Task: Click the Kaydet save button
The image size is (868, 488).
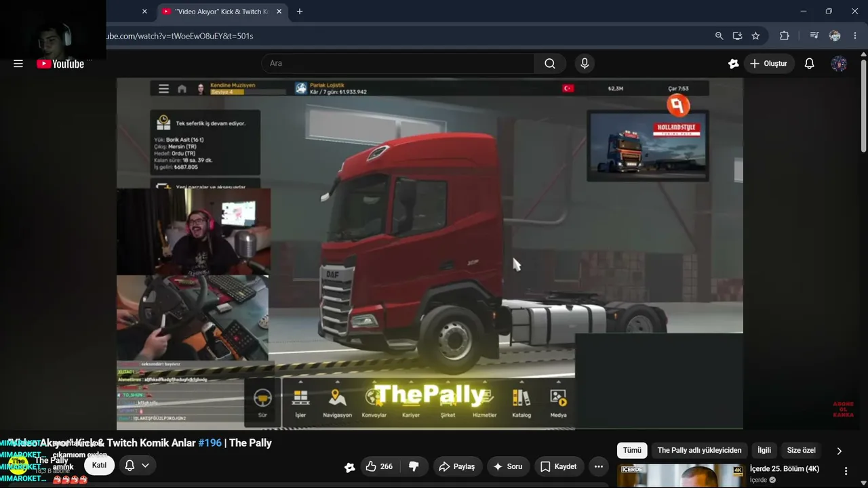Action: tap(559, 466)
